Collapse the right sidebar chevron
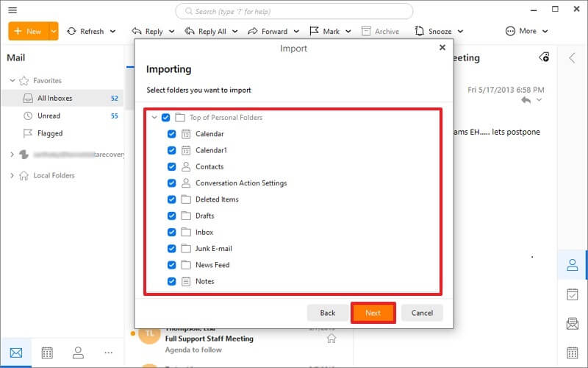 pyautogui.click(x=572, y=58)
